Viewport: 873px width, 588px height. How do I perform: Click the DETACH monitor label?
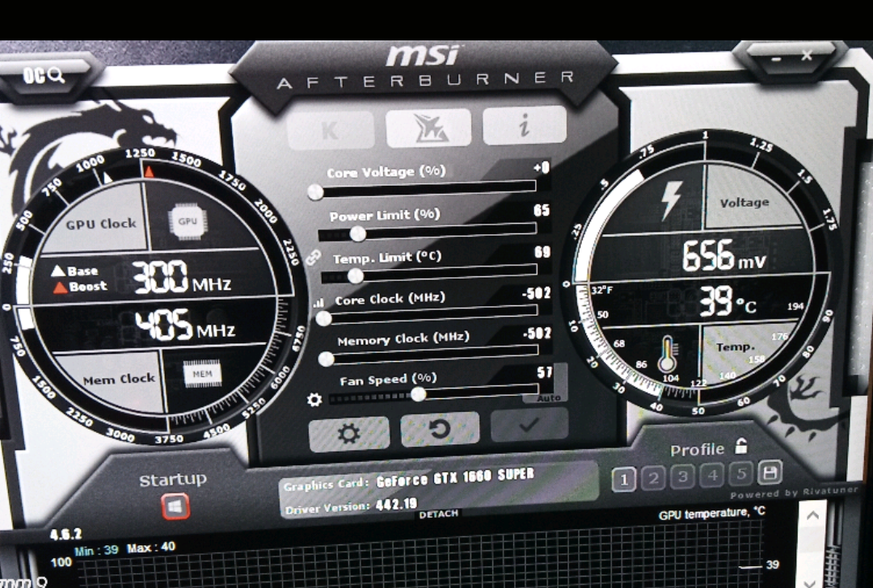[439, 514]
